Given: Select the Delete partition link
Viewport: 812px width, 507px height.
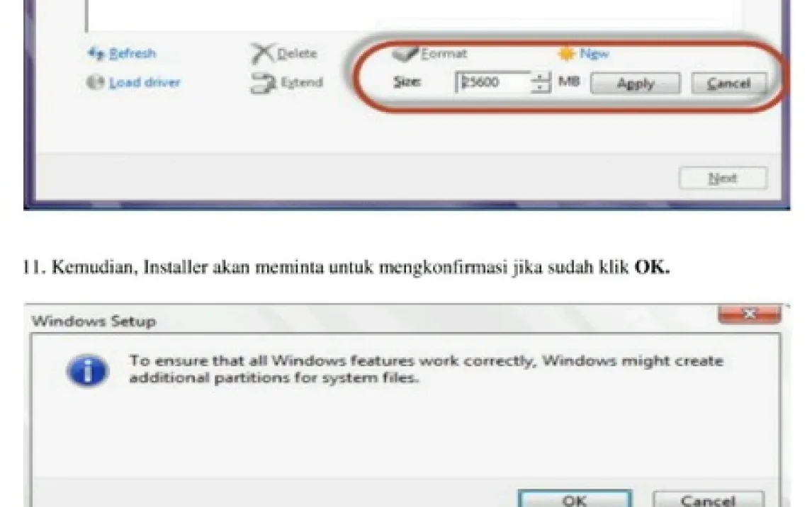Looking at the screenshot, I should [297, 54].
